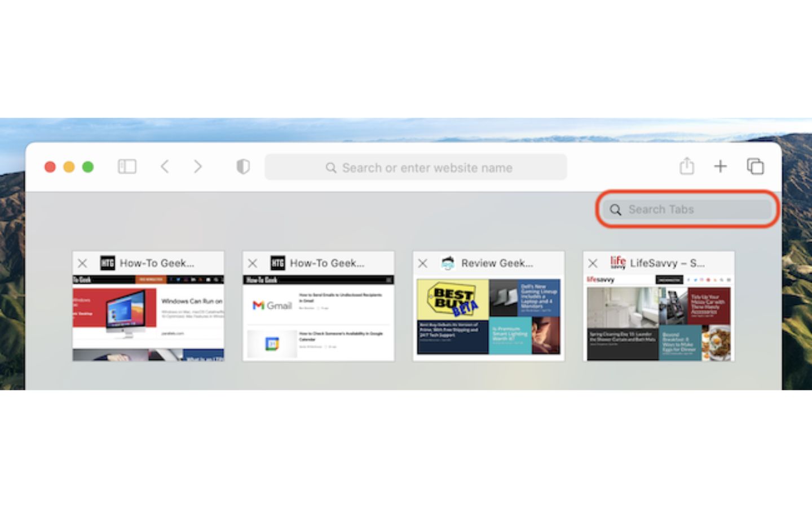This screenshot has width=812, height=508.
Task: Toggle the Sidebar icon
Action: click(x=127, y=167)
